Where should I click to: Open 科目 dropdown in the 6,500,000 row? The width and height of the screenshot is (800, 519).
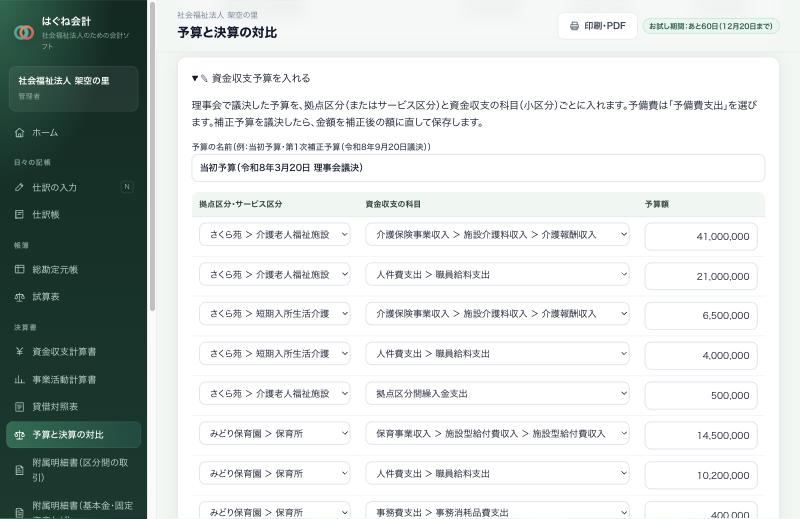[x=497, y=314]
